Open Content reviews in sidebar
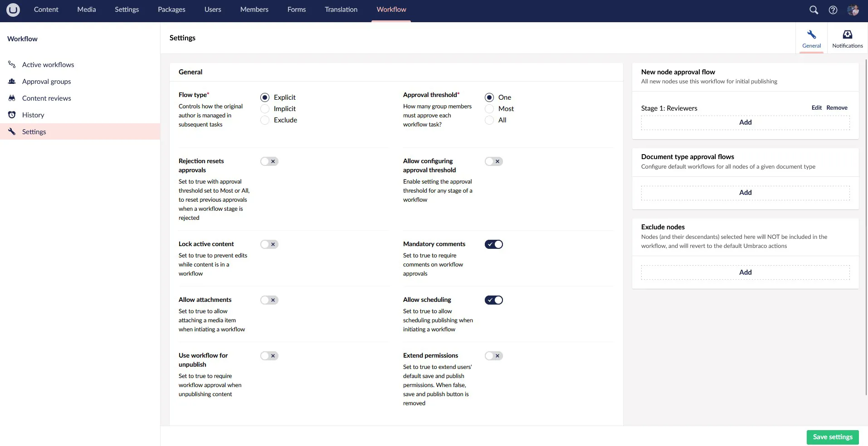The width and height of the screenshot is (868, 446). [x=46, y=98]
